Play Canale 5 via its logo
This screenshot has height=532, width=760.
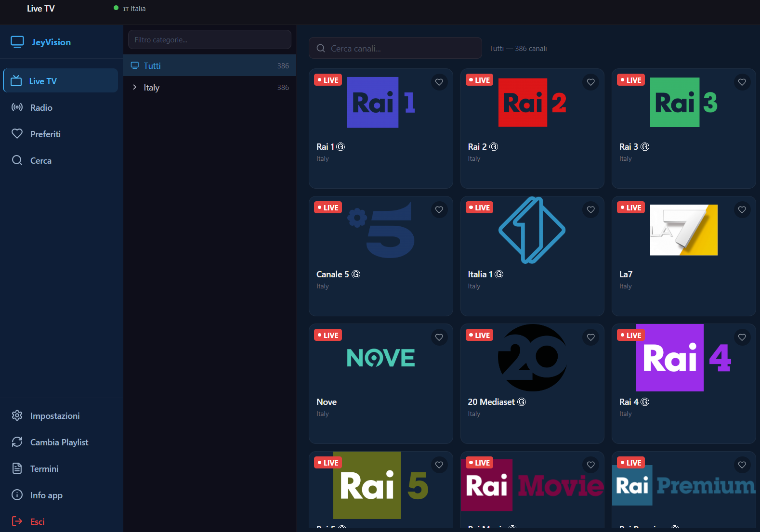pyautogui.click(x=381, y=230)
